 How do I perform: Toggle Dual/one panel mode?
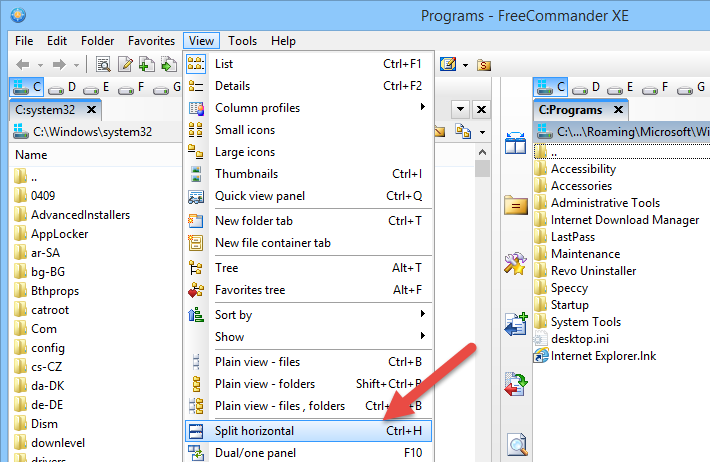pos(308,452)
